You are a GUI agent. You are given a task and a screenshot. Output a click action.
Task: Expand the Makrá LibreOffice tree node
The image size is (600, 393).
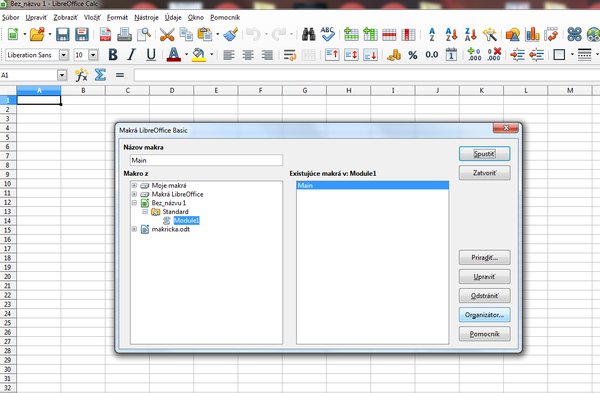coord(134,194)
